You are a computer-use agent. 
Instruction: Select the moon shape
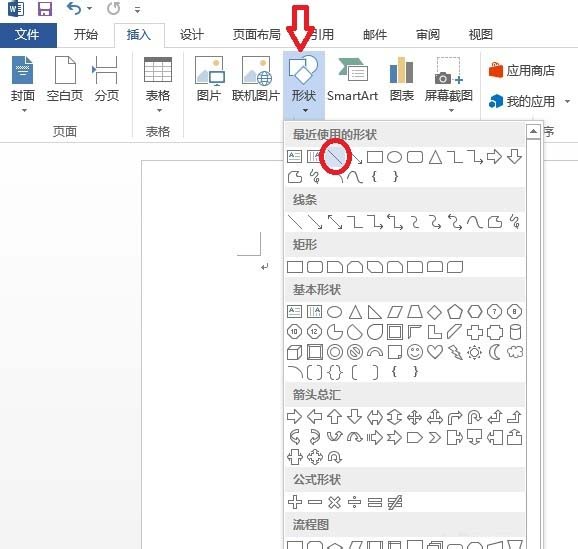[495, 352]
